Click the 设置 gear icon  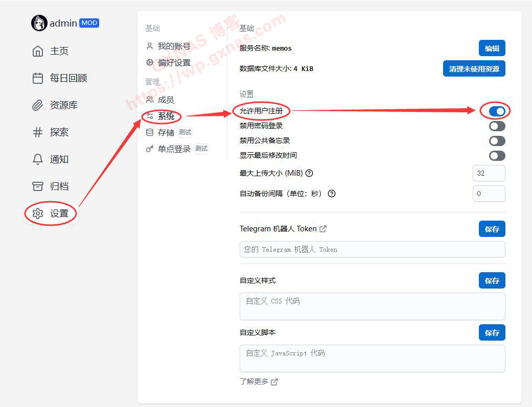point(38,213)
